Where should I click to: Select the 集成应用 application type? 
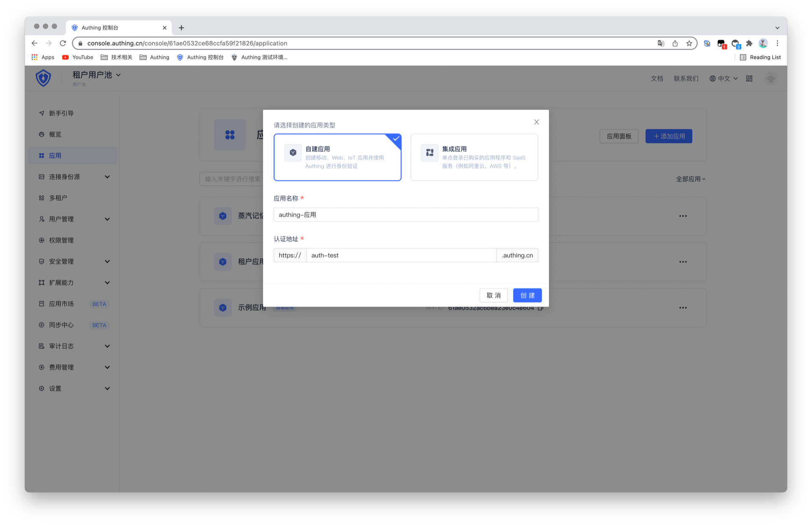474,157
